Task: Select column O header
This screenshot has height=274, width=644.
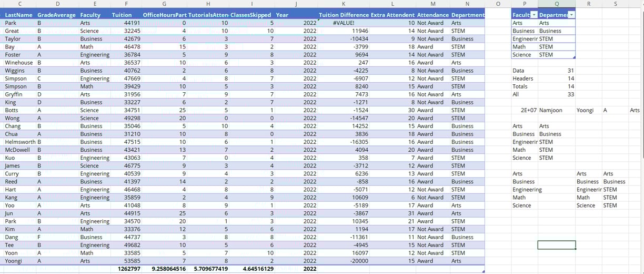Action: 498,4
